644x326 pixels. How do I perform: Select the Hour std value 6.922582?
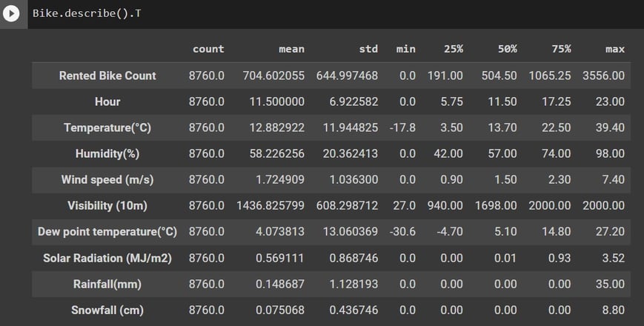[x=353, y=102]
